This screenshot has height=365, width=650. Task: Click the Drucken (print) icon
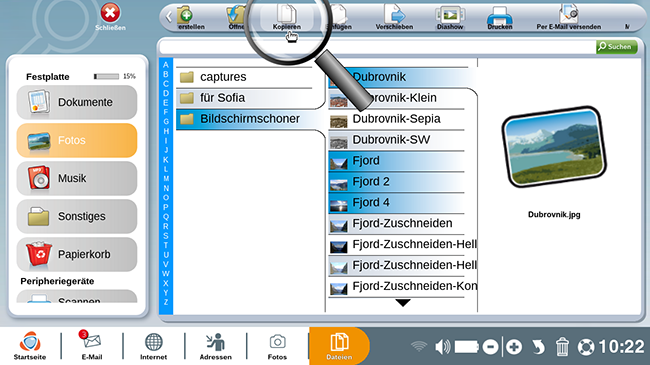pyautogui.click(x=500, y=17)
